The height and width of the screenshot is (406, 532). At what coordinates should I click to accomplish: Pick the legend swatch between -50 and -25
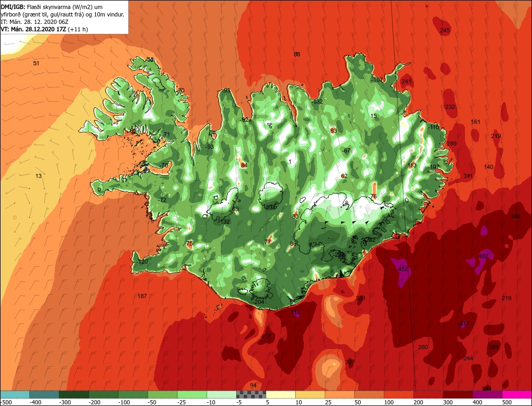[x=162, y=394]
